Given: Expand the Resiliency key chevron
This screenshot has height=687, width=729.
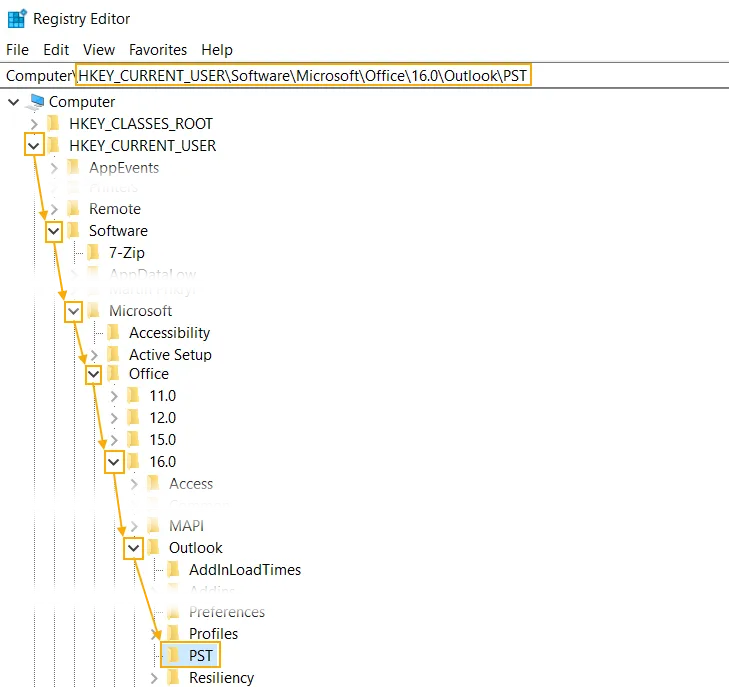Looking at the screenshot, I should click(154, 678).
